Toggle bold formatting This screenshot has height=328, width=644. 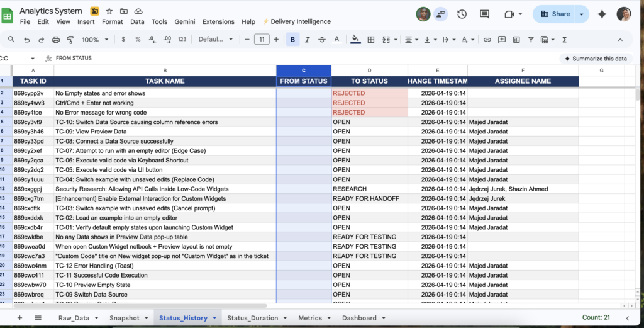[x=292, y=40]
